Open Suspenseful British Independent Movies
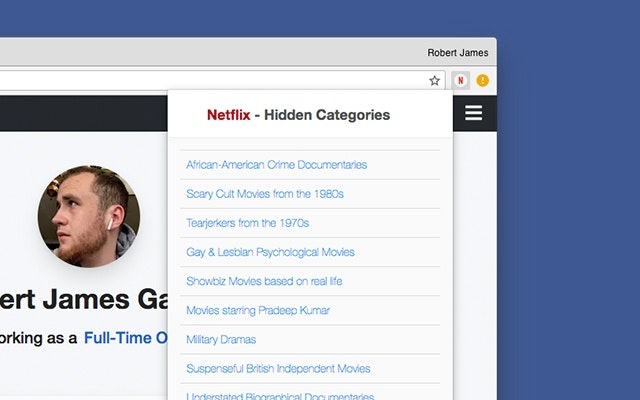The width and height of the screenshot is (640, 400). point(278,369)
